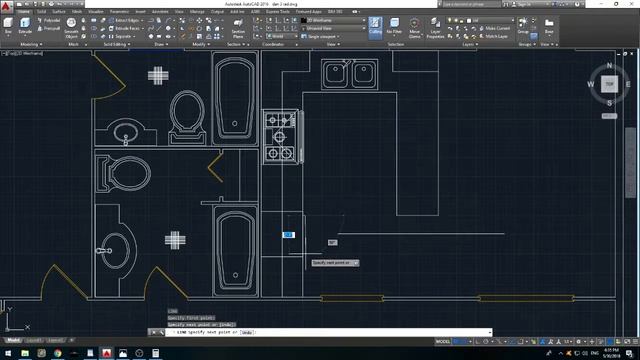The height and width of the screenshot is (360, 640).
Task: Expand the Draw panel
Action: tap(161, 44)
